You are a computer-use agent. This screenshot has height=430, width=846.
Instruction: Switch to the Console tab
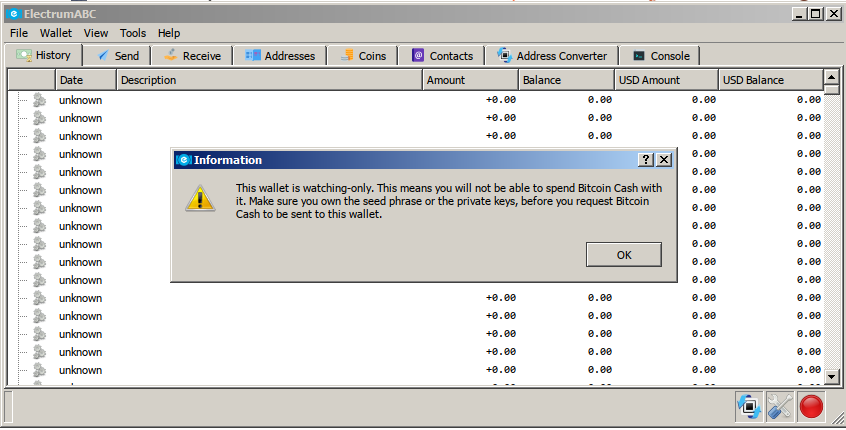(x=660, y=56)
